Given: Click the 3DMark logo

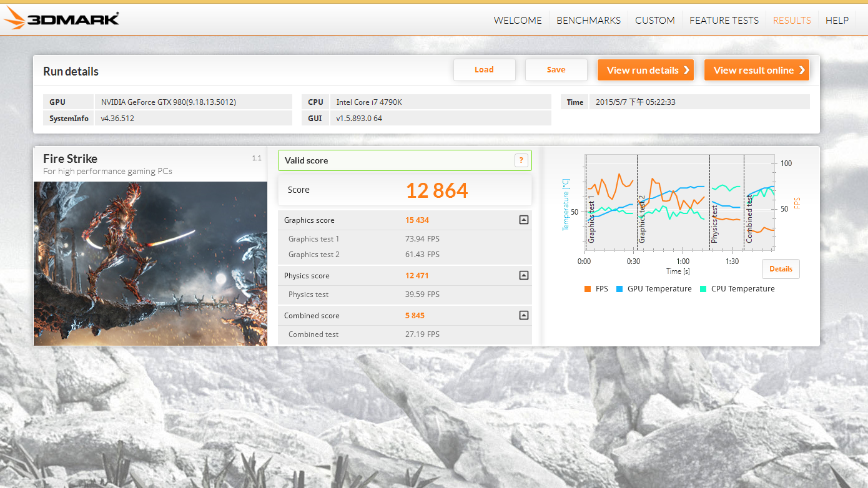Looking at the screenshot, I should [61, 18].
